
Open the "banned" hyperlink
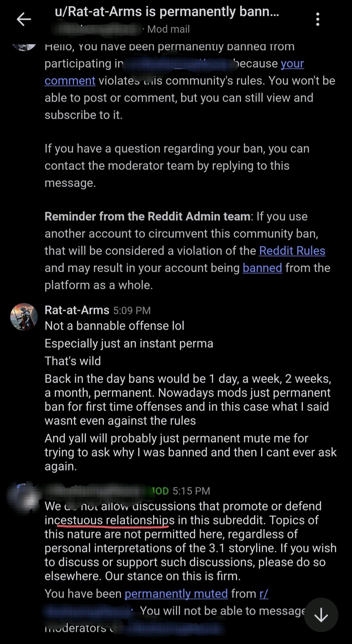262,268
